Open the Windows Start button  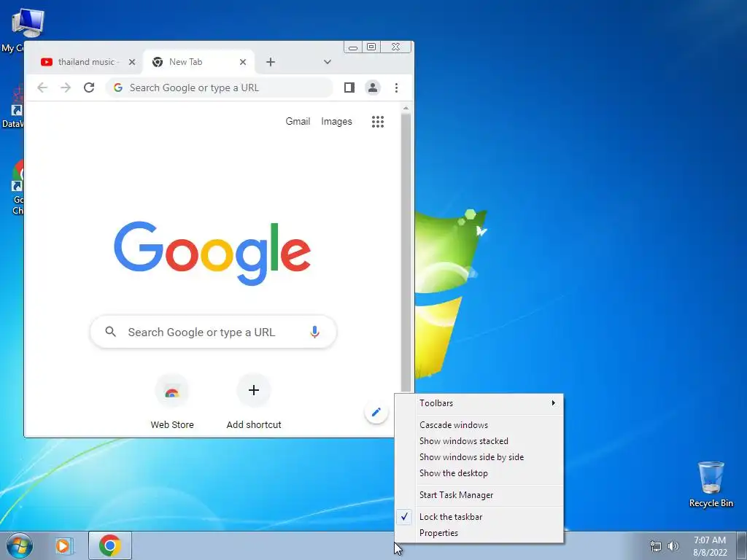pyautogui.click(x=20, y=545)
